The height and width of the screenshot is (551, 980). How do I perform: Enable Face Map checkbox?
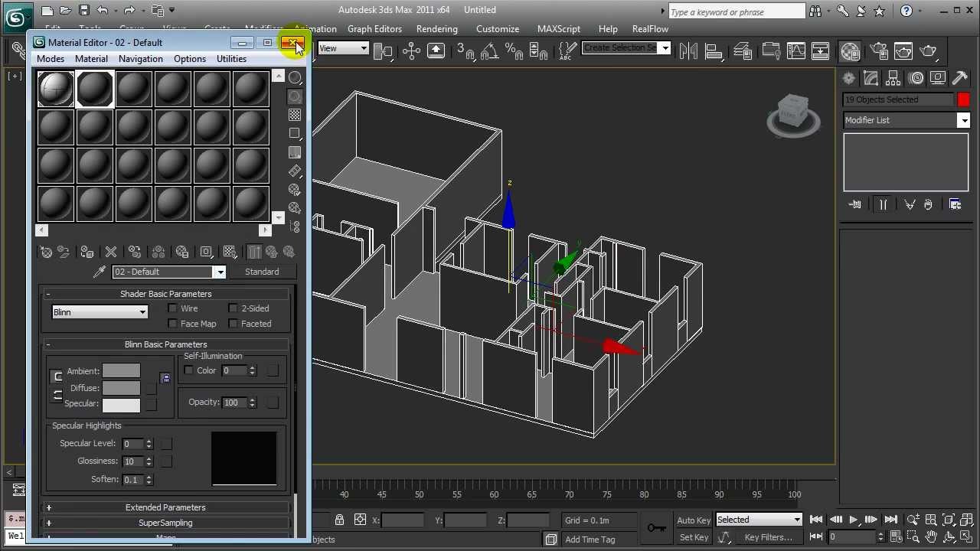tap(172, 324)
